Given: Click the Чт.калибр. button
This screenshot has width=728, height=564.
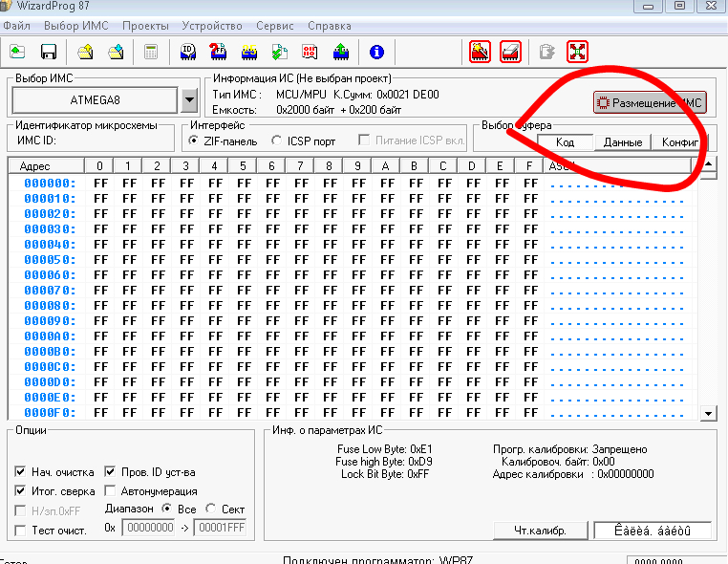Looking at the screenshot, I should [540, 531].
